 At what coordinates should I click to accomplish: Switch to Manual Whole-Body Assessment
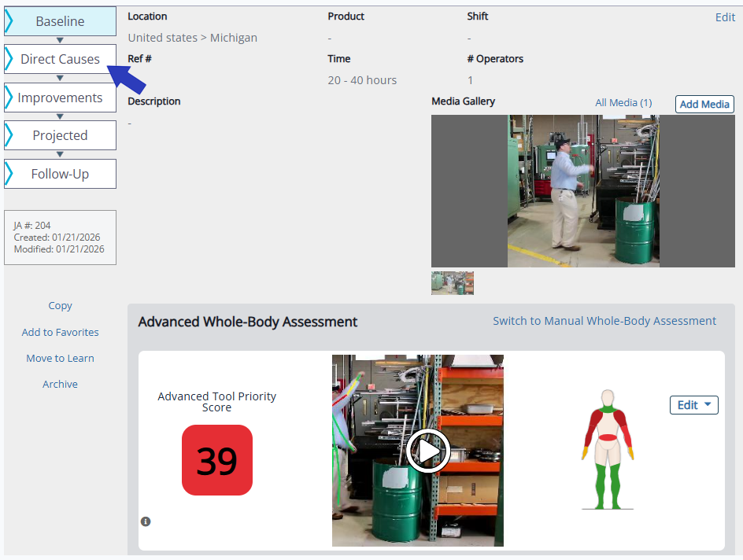pyautogui.click(x=604, y=321)
